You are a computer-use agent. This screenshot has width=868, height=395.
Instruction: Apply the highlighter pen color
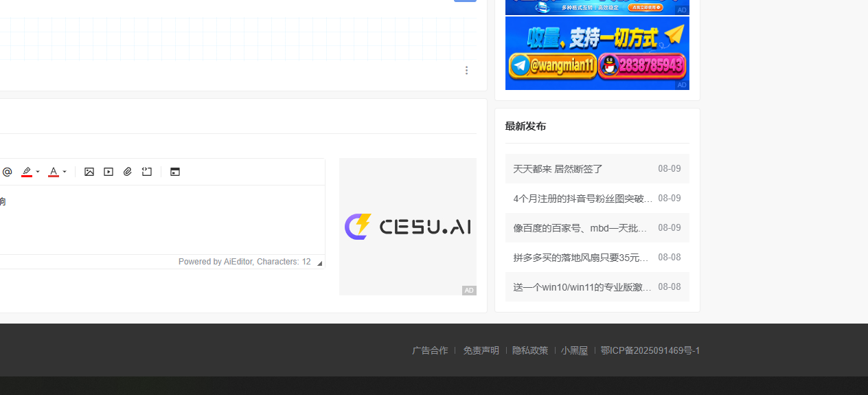tap(27, 172)
